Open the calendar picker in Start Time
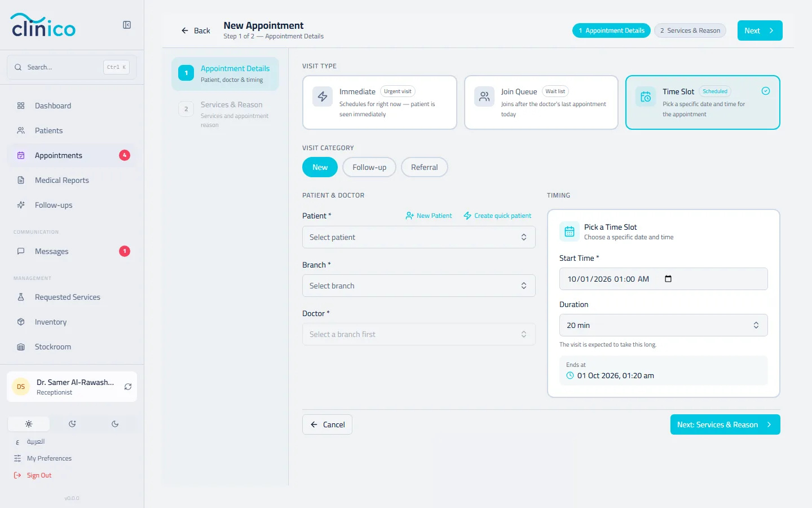 click(x=668, y=279)
